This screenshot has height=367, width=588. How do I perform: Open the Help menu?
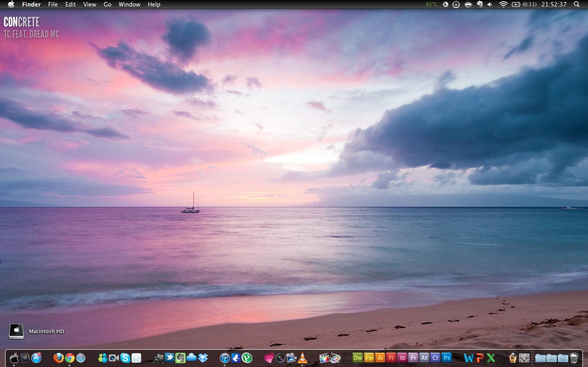154,4
